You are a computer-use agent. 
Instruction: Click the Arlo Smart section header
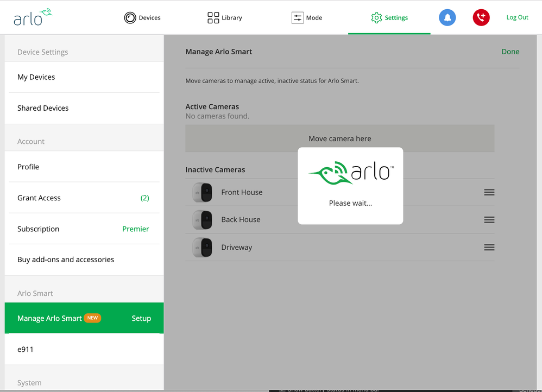(35, 293)
